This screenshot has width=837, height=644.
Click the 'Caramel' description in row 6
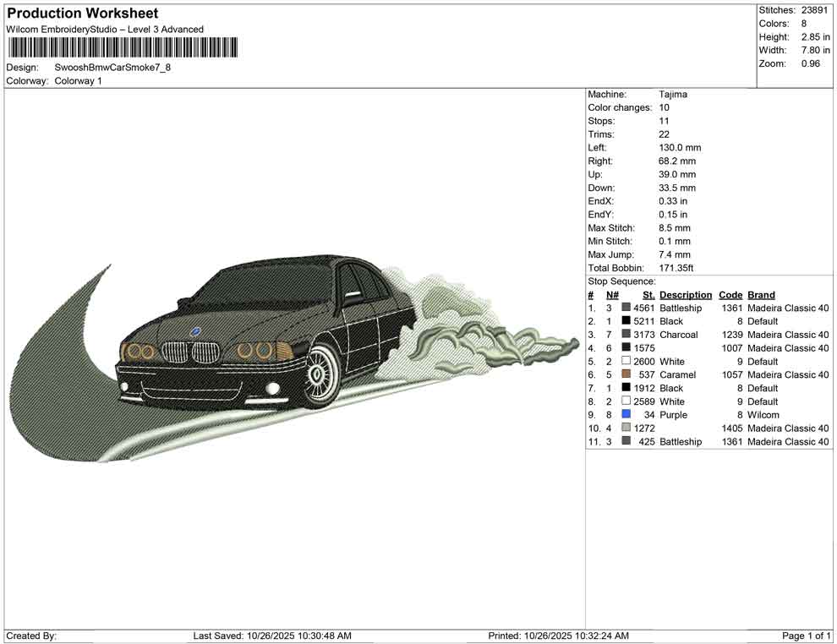[x=678, y=374]
